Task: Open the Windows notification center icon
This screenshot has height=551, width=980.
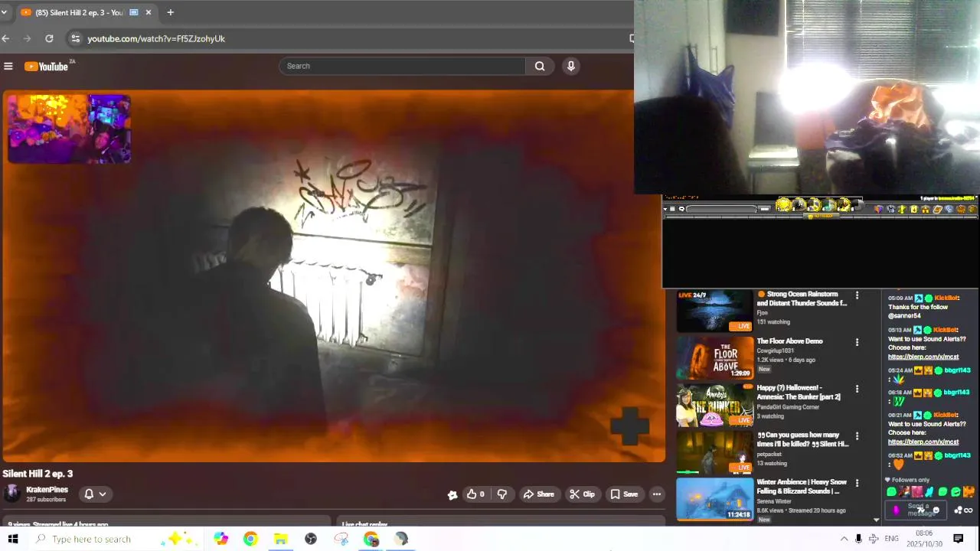Action: [958, 539]
